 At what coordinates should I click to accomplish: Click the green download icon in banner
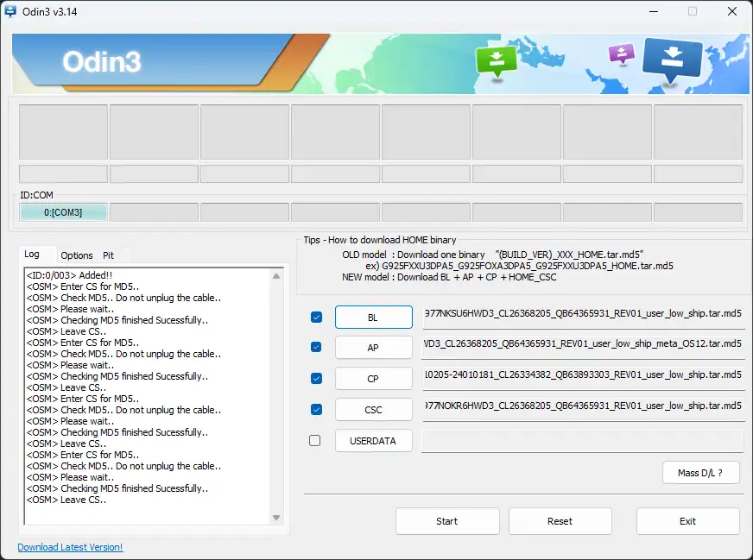coord(497,60)
